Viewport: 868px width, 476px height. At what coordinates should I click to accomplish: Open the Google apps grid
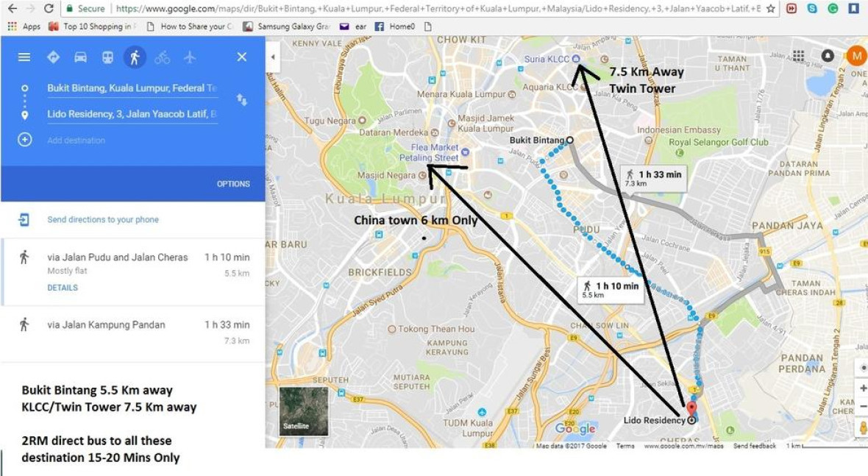coord(798,55)
